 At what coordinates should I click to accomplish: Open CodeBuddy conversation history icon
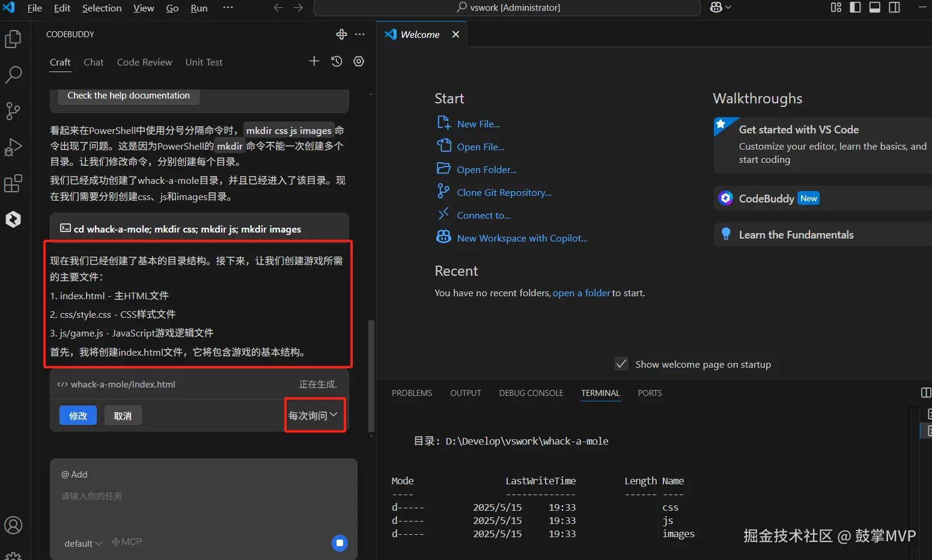pos(337,61)
